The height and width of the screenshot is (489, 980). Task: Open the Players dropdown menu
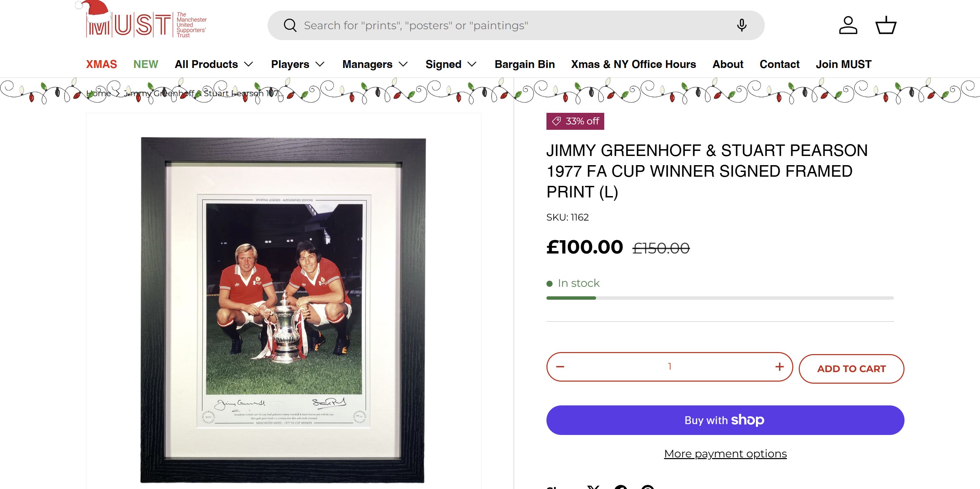coord(298,64)
